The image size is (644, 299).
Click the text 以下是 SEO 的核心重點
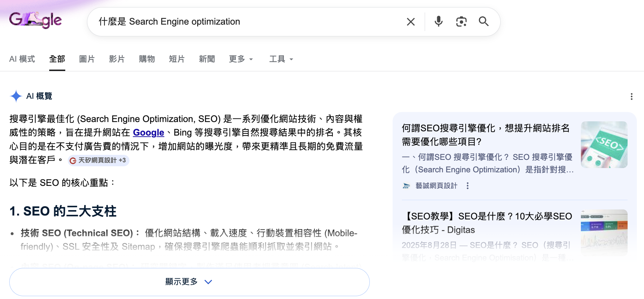tap(62, 183)
